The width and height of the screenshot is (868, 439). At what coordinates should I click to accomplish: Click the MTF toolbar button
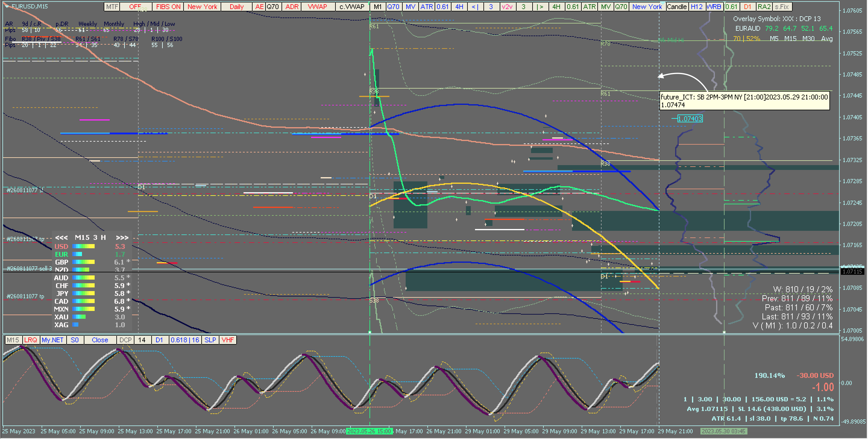(x=112, y=7)
